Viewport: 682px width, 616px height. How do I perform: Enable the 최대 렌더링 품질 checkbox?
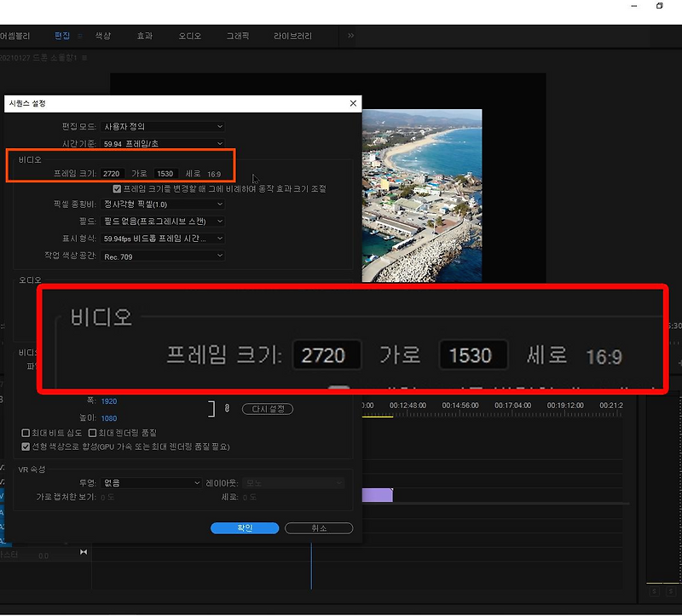pyautogui.click(x=90, y=433)
